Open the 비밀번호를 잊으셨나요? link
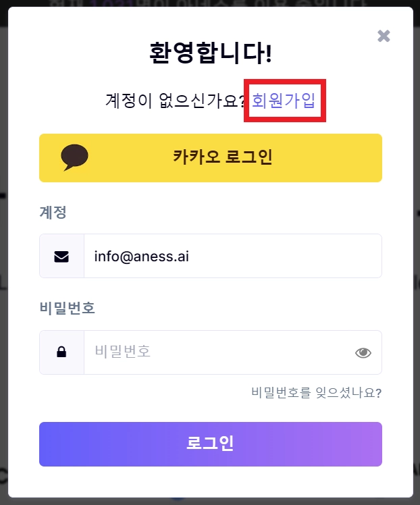Image resolution: width=420 pixels, height=505 pixels. (316, 392)
